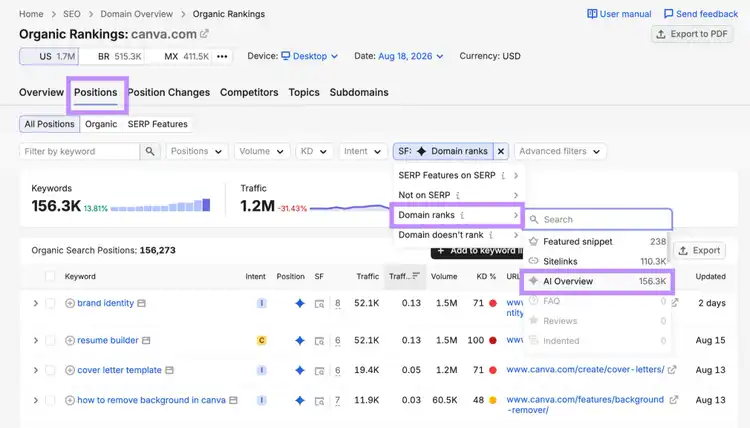Open the Positions filter dropdown
This screenshot has width=750, height=428.
(x=196, y=151)
